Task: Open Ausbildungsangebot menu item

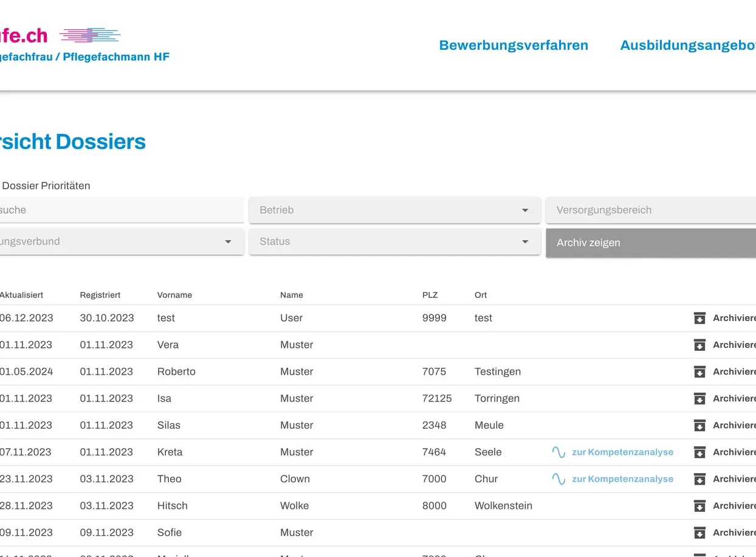Action: click(688, 45)
